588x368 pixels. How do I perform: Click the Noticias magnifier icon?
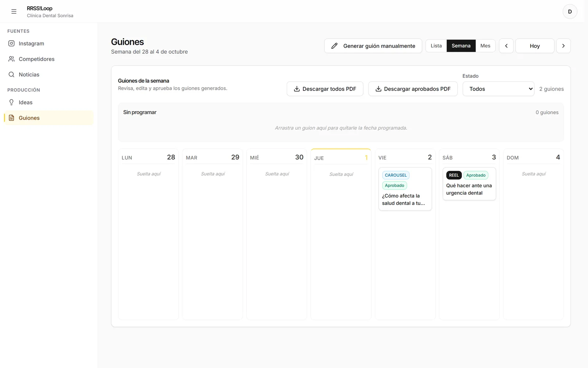tap(11, 74)
